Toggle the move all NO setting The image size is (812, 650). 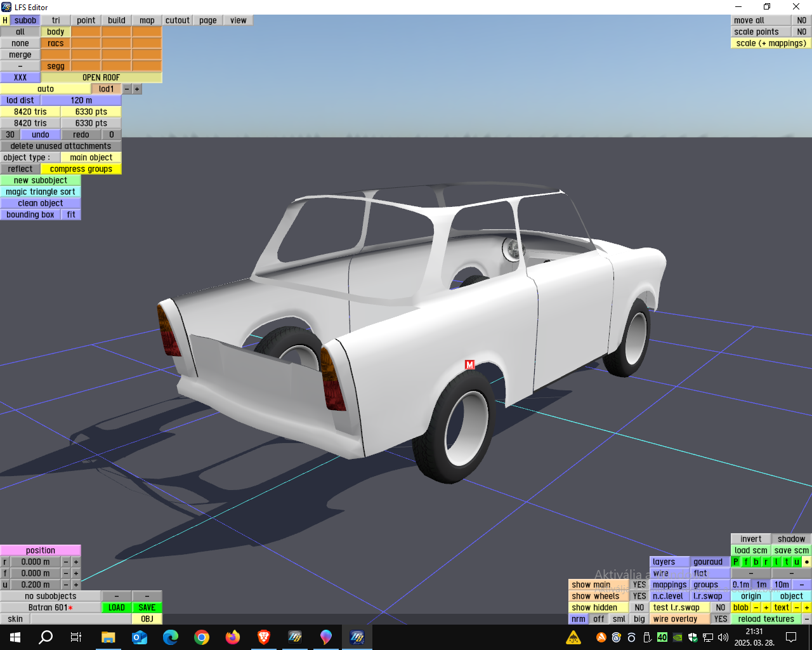point(802,20)
